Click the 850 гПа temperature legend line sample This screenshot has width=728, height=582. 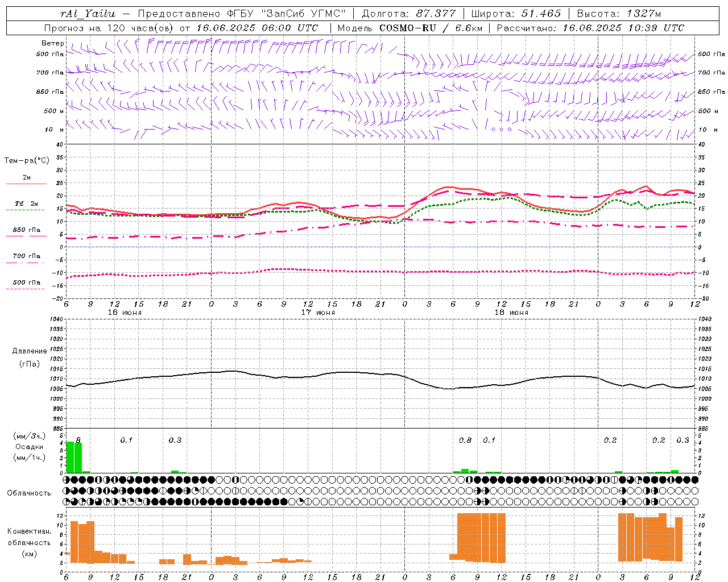26,236
